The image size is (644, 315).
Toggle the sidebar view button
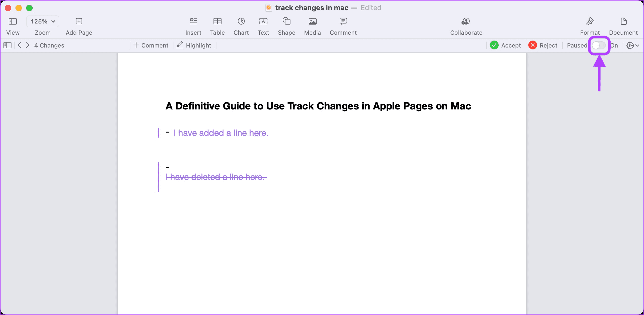tap(7, 45)
